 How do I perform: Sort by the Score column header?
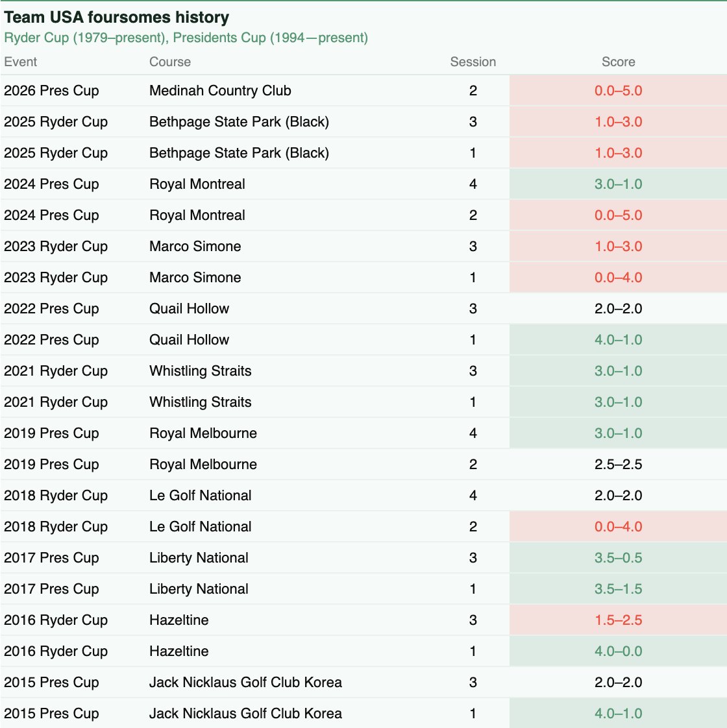click(x=619, y=62)
